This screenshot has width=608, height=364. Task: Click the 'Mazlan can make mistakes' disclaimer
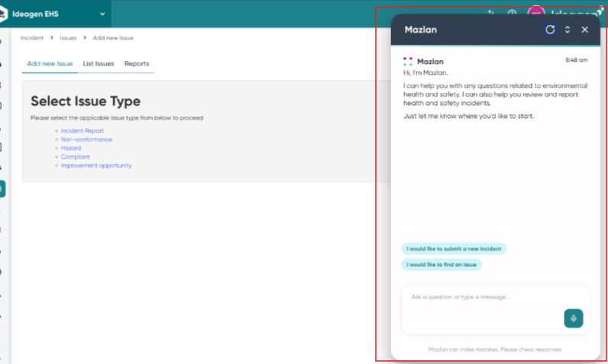pos(495,350)
